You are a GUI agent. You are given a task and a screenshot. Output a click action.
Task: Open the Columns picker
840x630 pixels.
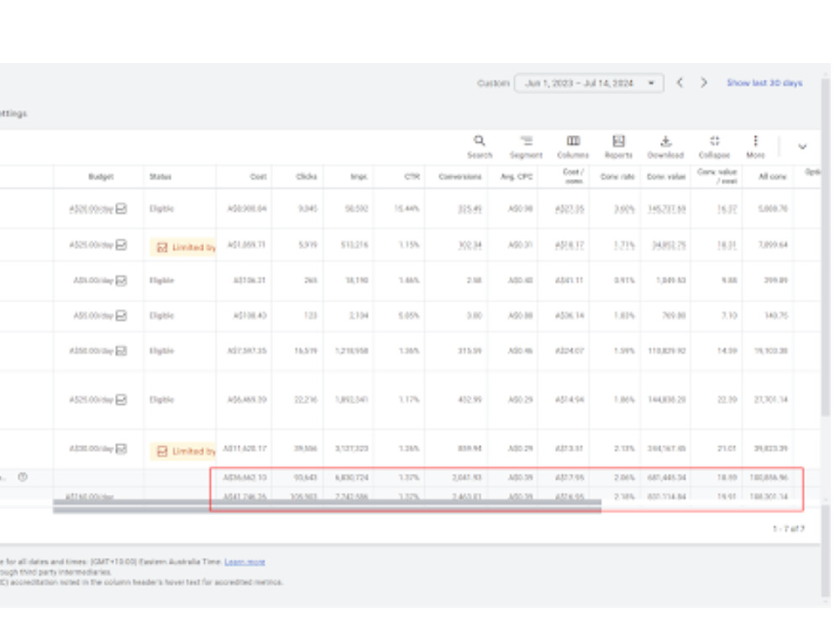pos(573,147)
